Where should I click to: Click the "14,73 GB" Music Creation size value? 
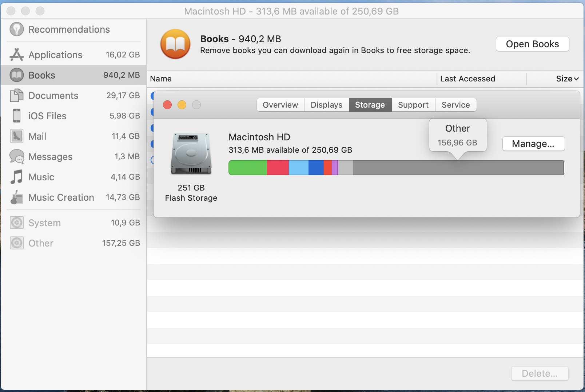point(123,197)
